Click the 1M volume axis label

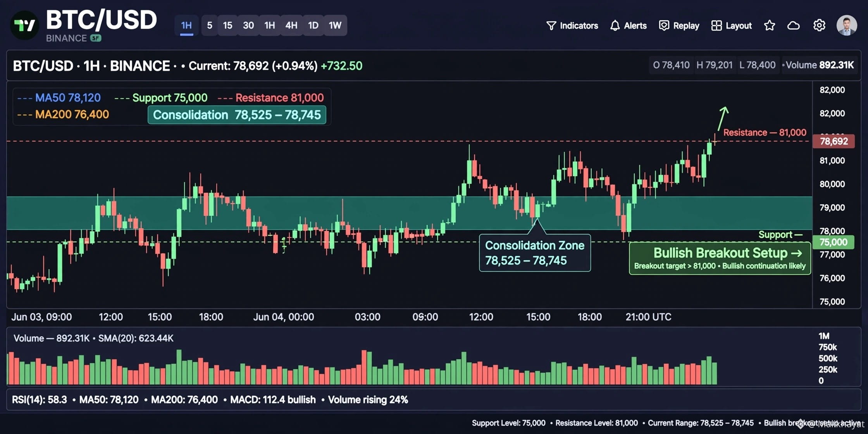824,336
